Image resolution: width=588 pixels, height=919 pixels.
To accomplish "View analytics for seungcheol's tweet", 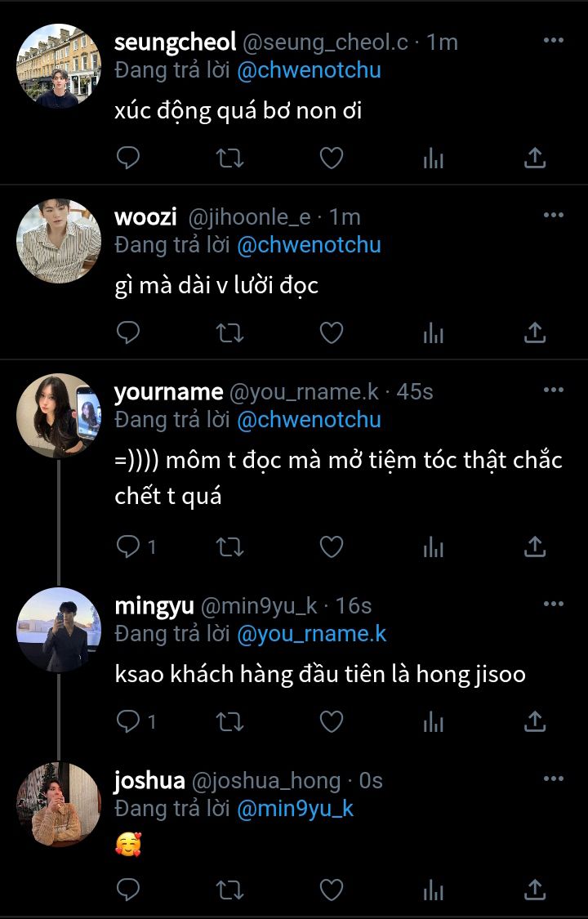I will [433, 158].
